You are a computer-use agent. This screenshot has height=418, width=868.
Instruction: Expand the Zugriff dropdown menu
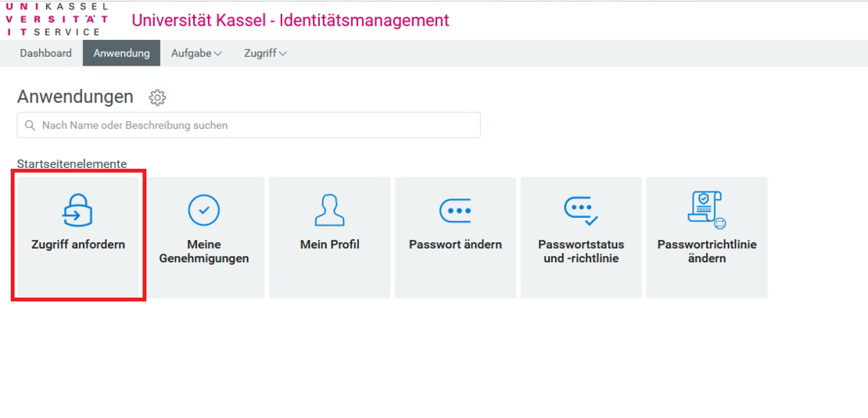point(265,53)
